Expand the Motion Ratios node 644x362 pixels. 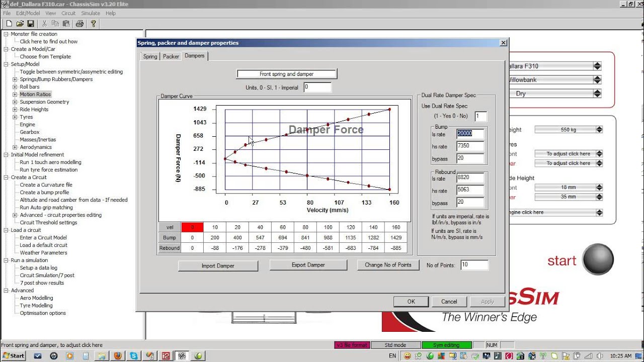pos(15,95)
